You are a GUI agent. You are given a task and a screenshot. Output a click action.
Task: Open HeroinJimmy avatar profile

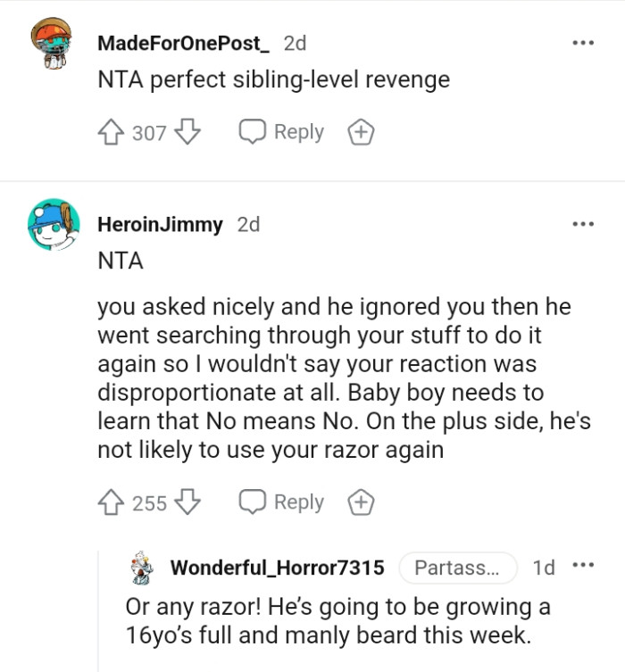pos(54,224)
